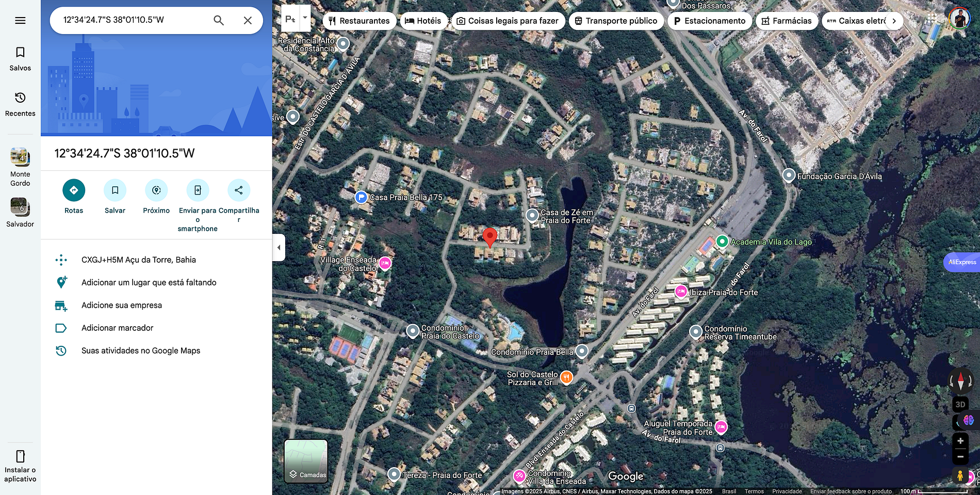Open the hamburger main menu

pyautogui.click(x=20, y=21)
